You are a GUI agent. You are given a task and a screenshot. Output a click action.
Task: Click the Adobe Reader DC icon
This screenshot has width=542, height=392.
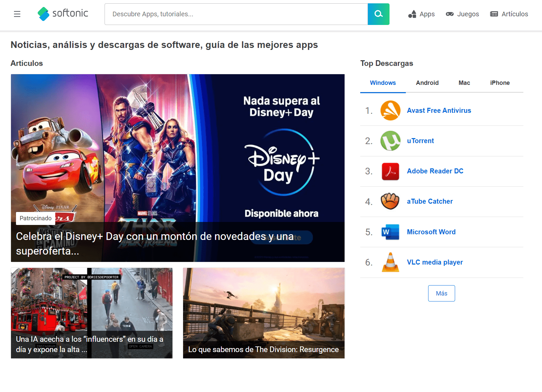coord(391,171)
